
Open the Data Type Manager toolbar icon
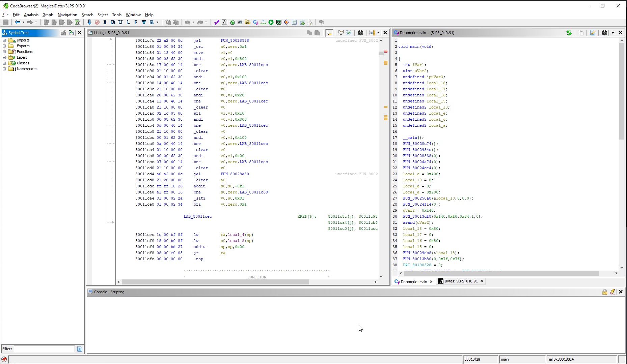(x=248, y=22)
